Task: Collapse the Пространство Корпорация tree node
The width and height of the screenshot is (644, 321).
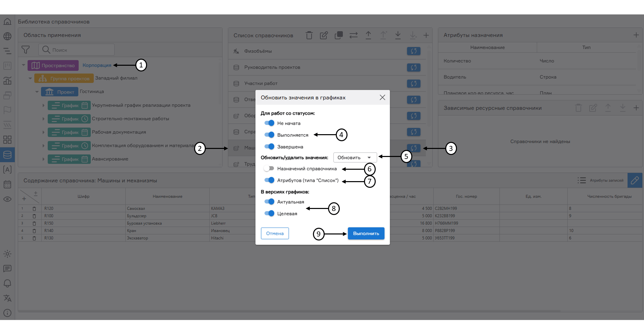Action: (24, 65)
